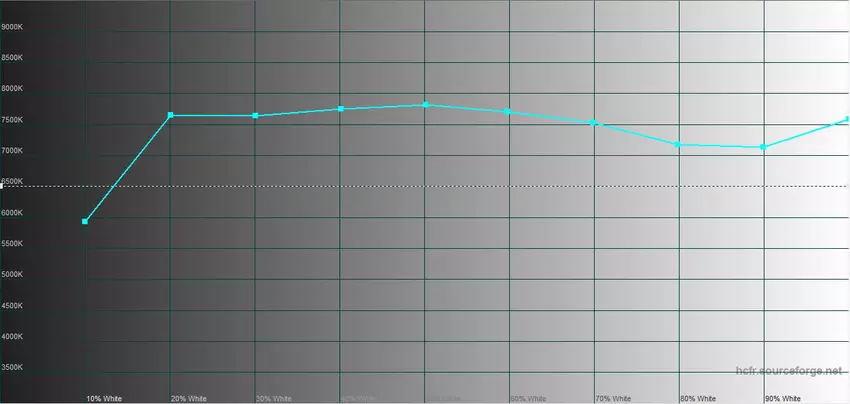Click the 3500K axis label
This screenshot has height=404, width=850.
(x=14, y=368)
